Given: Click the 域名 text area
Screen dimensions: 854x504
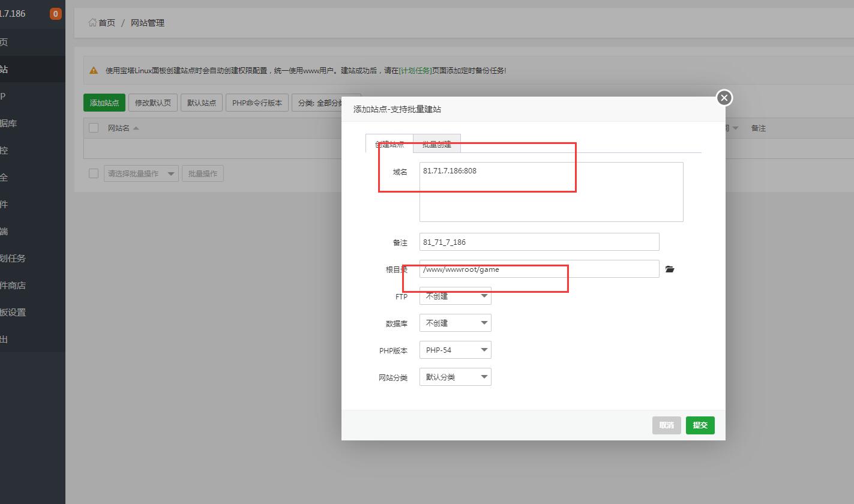Looking at the screenshot, I should (551, 192).
